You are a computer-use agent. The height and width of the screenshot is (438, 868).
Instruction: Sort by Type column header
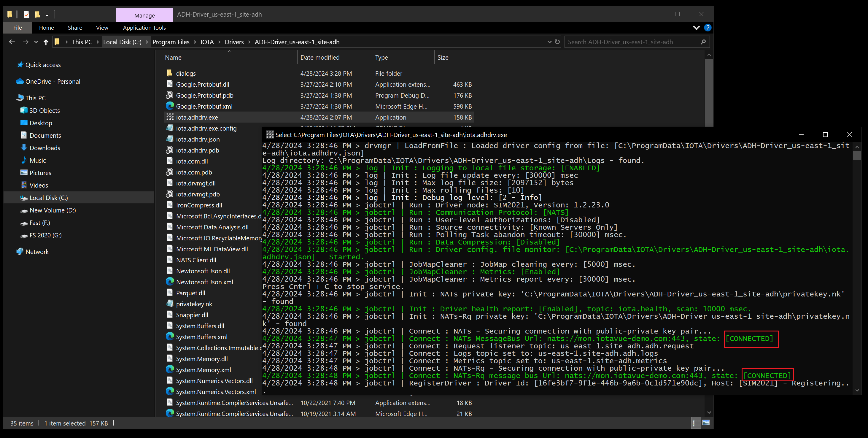(x=381, y=57)
